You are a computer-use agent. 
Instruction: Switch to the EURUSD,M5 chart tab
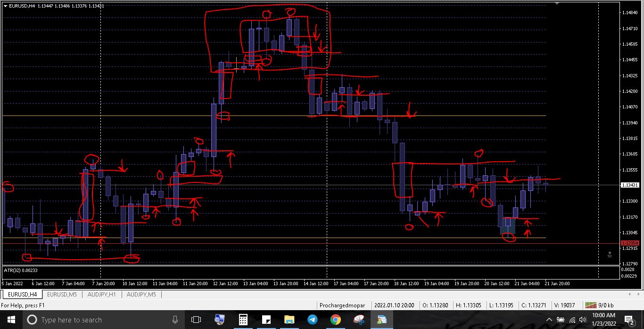pos(62,295)
